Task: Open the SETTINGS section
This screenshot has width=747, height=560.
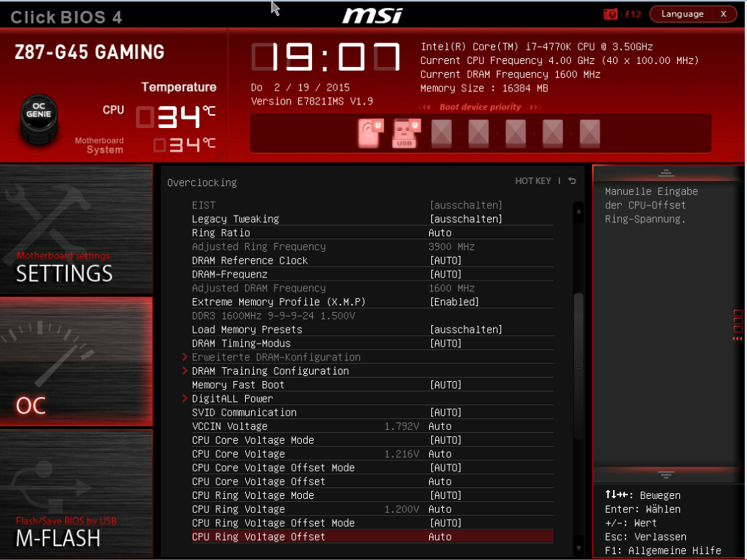Action: click(x=77, y=229)
